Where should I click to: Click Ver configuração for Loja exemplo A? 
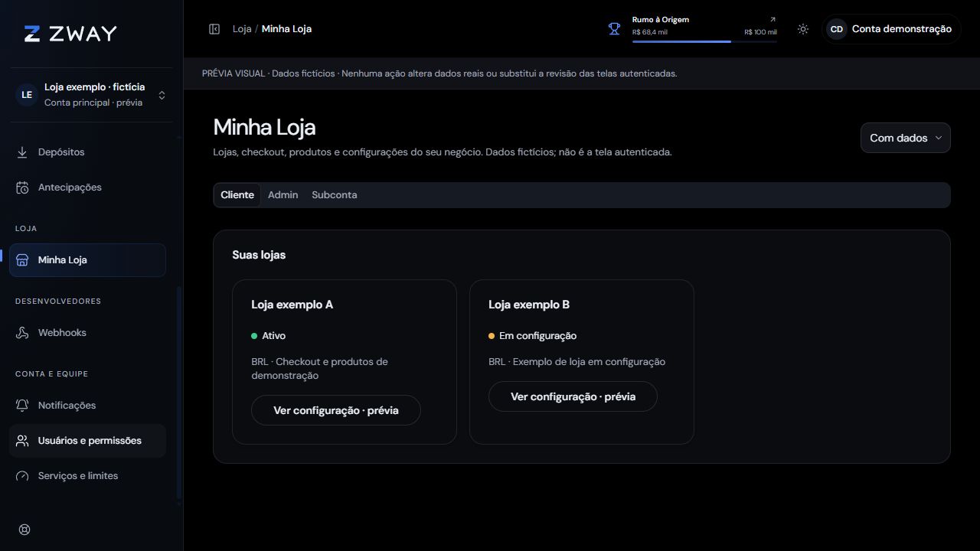click(336, 410)
